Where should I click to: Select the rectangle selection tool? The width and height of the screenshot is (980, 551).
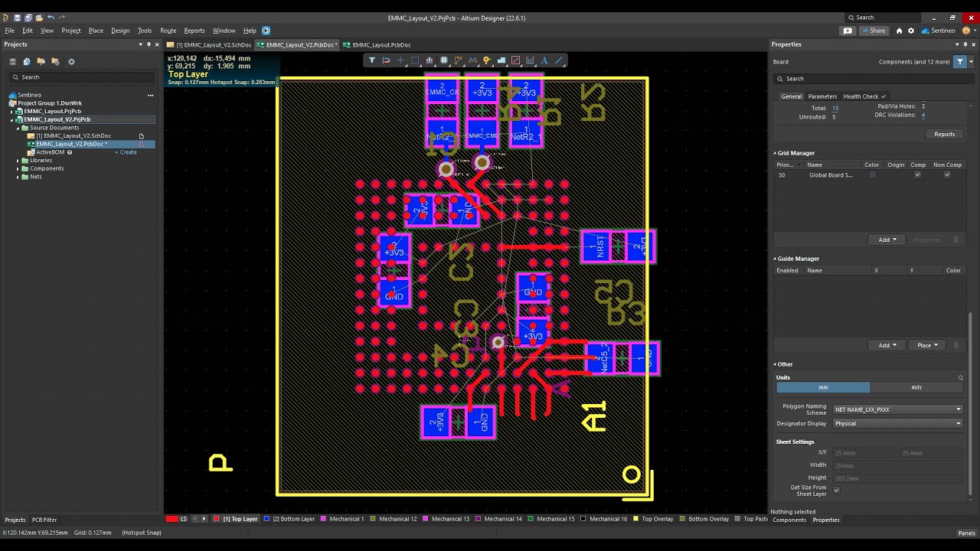[x=415, y=60]
